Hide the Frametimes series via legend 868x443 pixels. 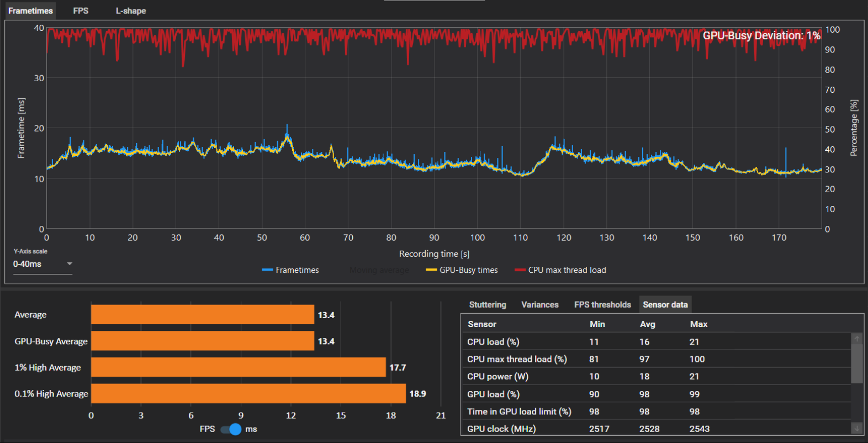click(x=290, y=270)
